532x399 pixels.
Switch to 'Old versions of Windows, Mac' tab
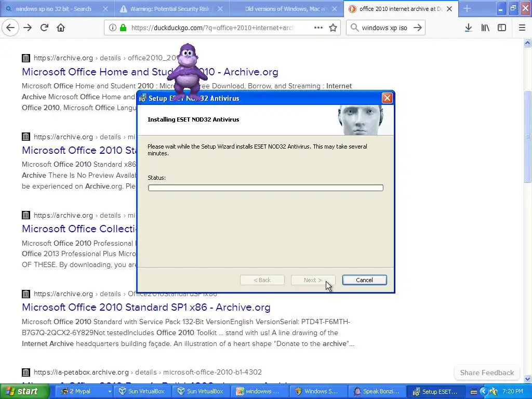click(286, 9)
